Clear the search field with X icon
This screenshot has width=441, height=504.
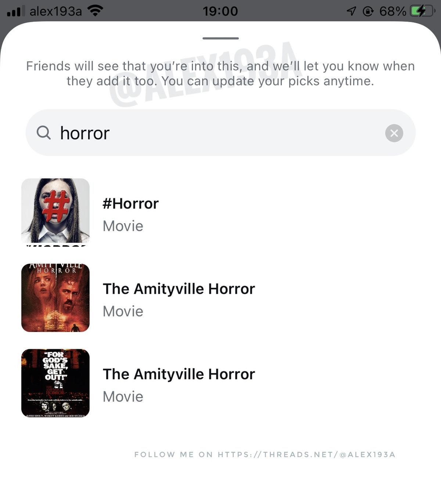pyautogui.click(x=394, y=133)
